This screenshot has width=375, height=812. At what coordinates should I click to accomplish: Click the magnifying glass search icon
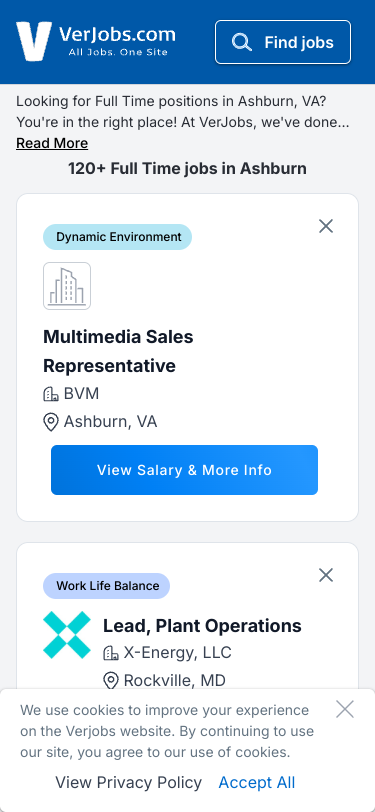[x=241, y=42]
